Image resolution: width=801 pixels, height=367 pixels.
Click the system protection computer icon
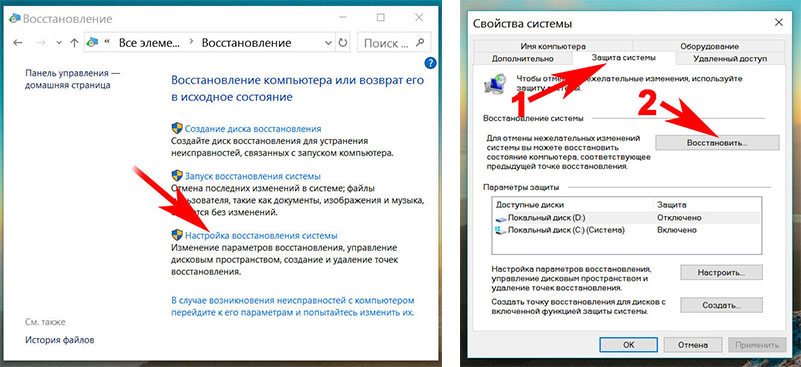(x=496, y=84)
